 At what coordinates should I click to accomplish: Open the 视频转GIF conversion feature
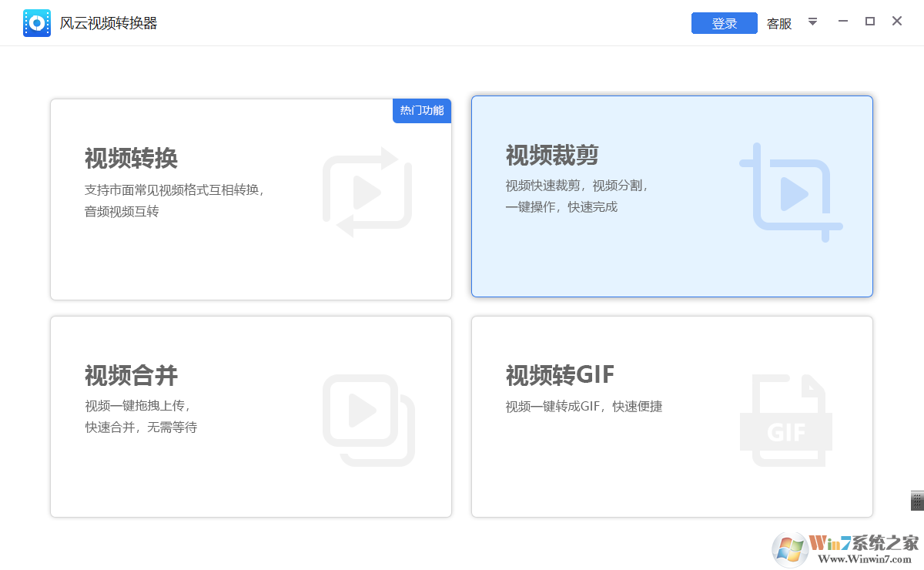coord(671,416)
